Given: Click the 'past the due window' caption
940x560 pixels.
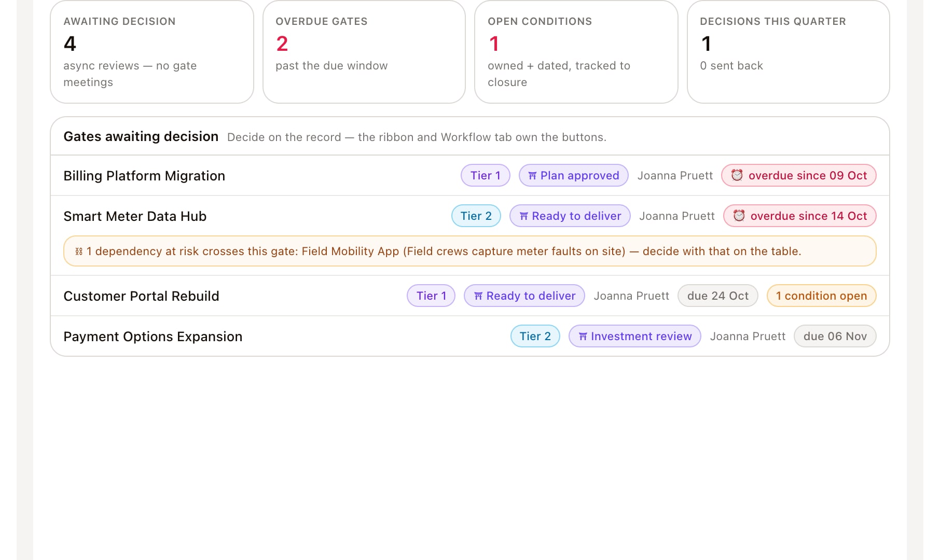Looking at the screenshot, I should [x=331, y=66].
